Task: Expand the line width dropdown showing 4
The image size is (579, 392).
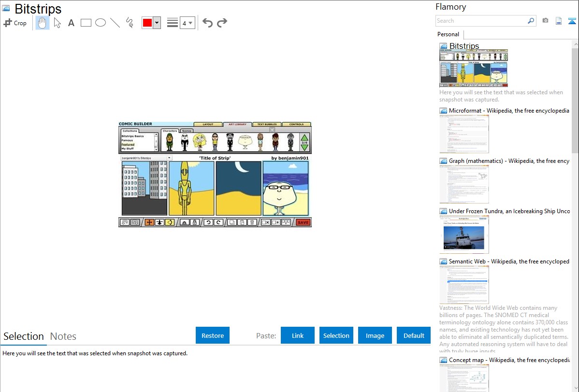Action: [187, 23]
